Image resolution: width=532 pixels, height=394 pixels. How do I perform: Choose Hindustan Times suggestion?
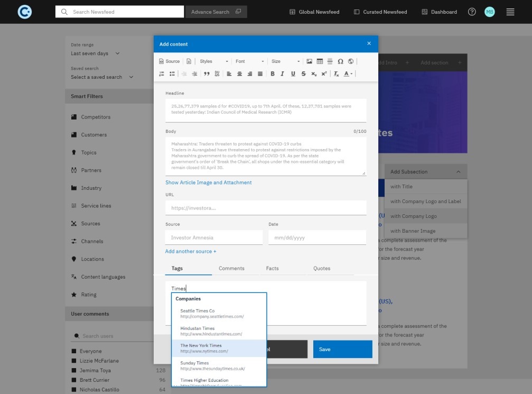point(219,331)
